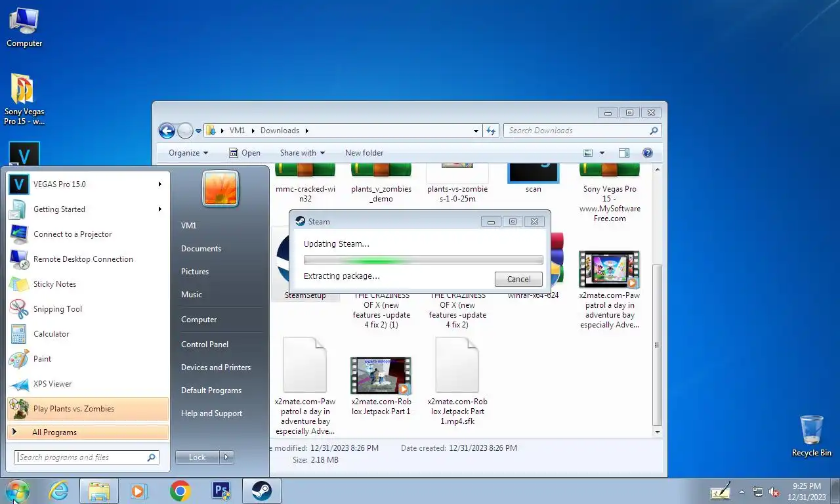Click the network tray icon
The image size is (840, 504).
(758, 492)
